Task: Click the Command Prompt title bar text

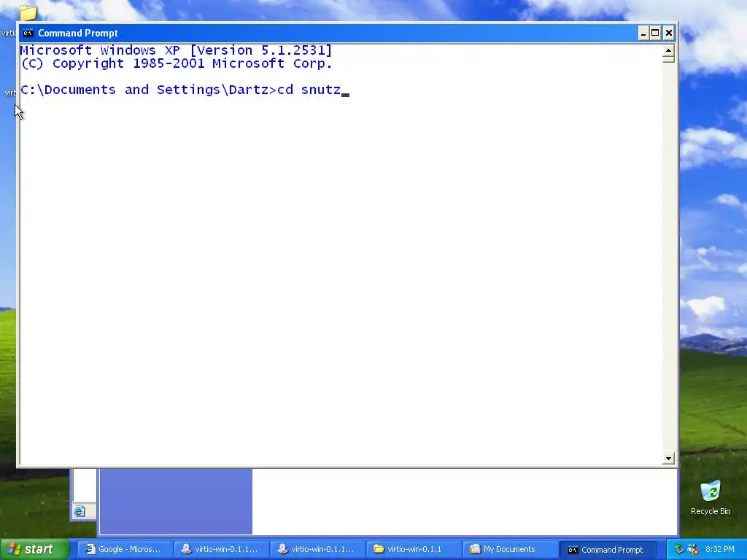Action: point(77,34)
